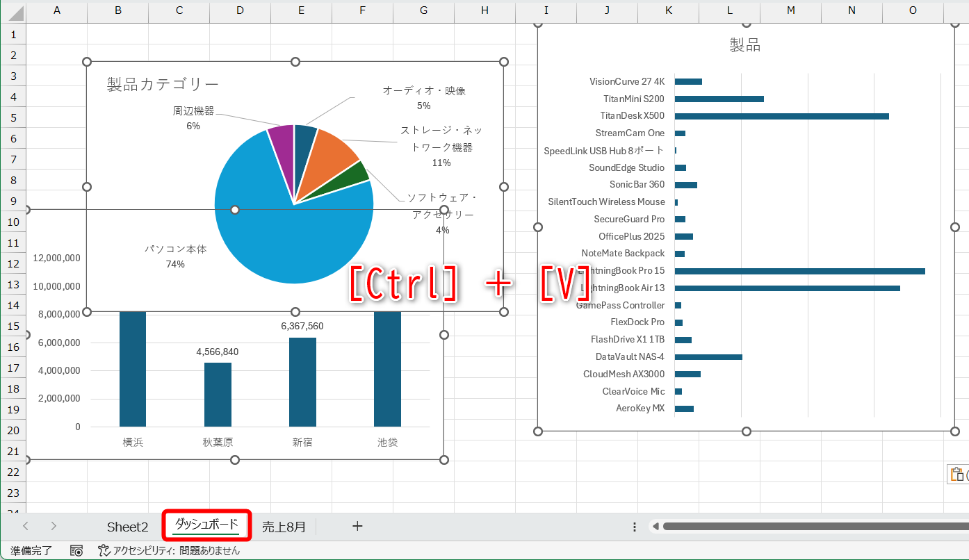This screenshot has height=560, width=969.
Task: Click the SoundEdge Studio label
Action: [x=627, y=167]
